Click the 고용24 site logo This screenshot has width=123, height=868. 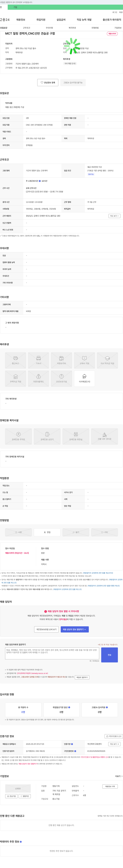pos(5,20)
